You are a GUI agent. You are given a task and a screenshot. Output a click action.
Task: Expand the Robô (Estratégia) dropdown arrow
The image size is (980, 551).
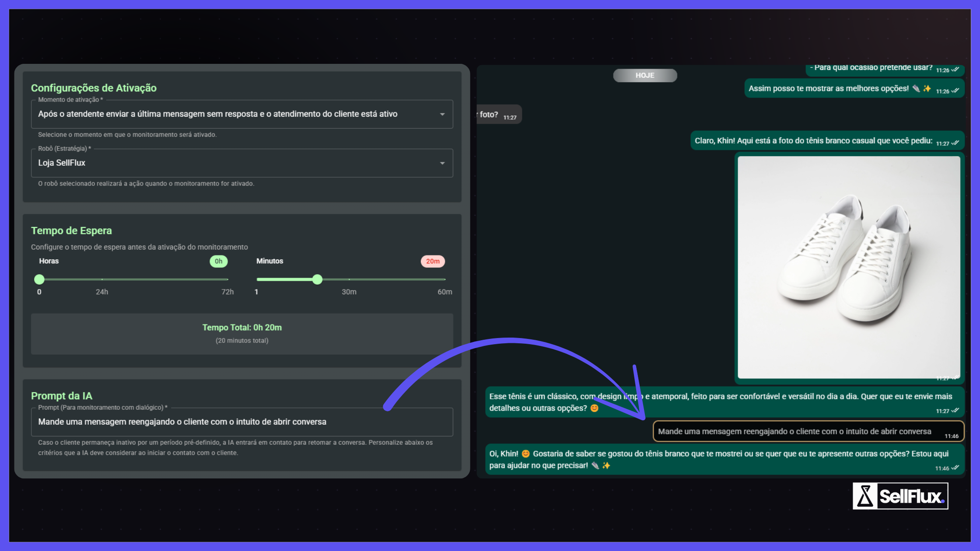click(442, 163)
